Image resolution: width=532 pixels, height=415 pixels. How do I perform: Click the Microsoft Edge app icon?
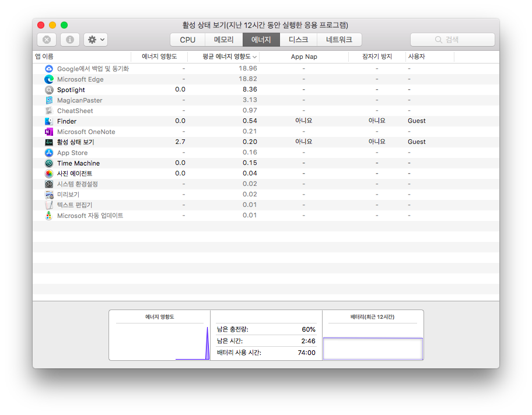click(49, 79)
